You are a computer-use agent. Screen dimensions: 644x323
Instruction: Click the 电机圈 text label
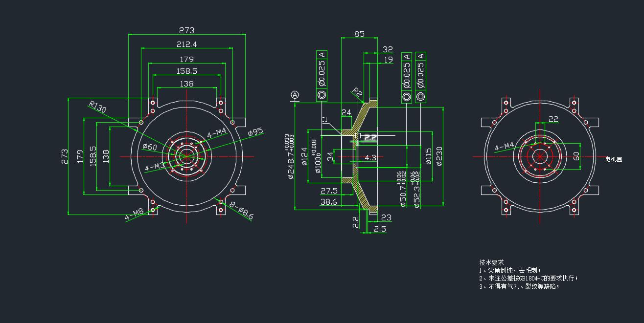(x=614, y=159)
